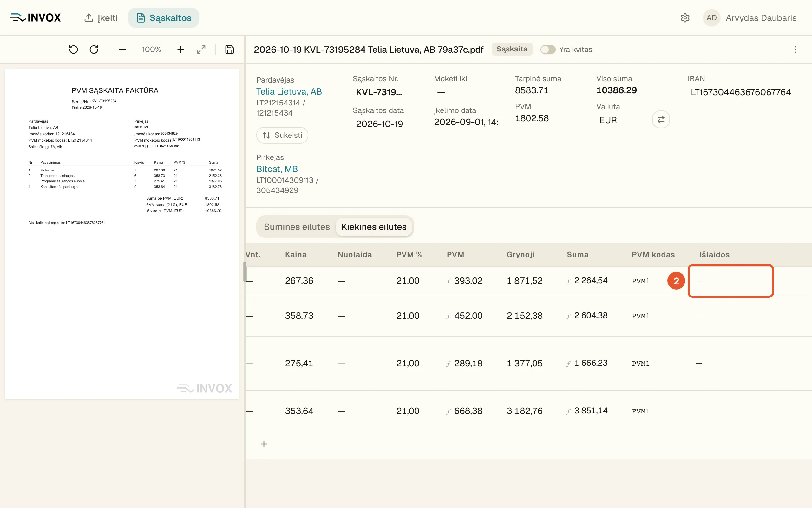Set Išlaidos for the 353,64 row
Image resolution: width=812 pixels, height=508 pixels.
[730, 411]
